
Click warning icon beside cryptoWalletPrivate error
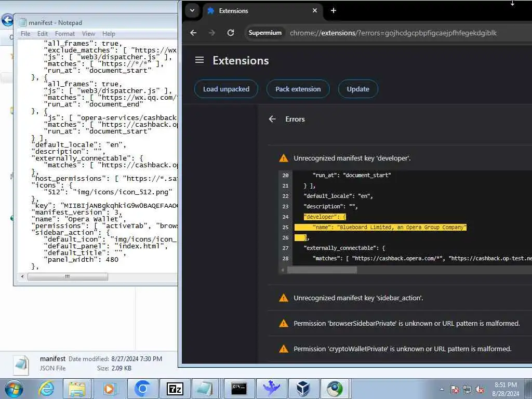coord(284,349)
